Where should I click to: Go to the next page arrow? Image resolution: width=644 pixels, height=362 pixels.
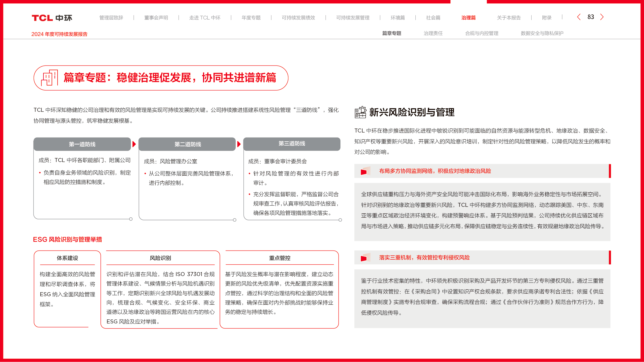[x=602, y=17]
